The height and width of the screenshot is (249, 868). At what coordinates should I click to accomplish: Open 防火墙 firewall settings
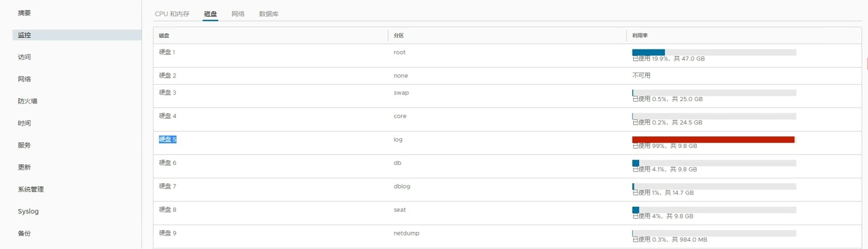tap(28, 101)
